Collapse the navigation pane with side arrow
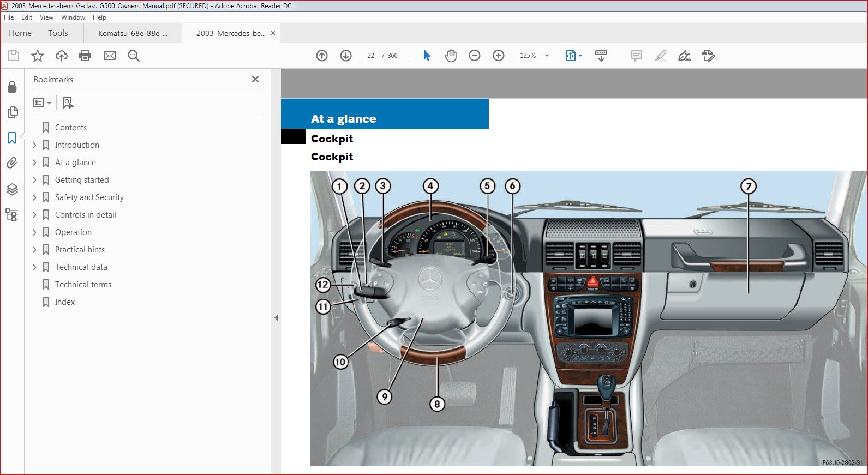868x475 pixels. [276, 317]
